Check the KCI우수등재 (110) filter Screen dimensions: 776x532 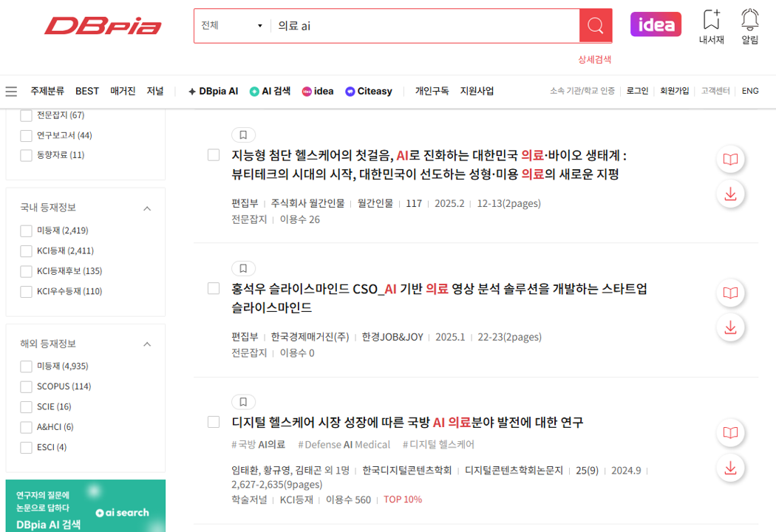[26, 291]
